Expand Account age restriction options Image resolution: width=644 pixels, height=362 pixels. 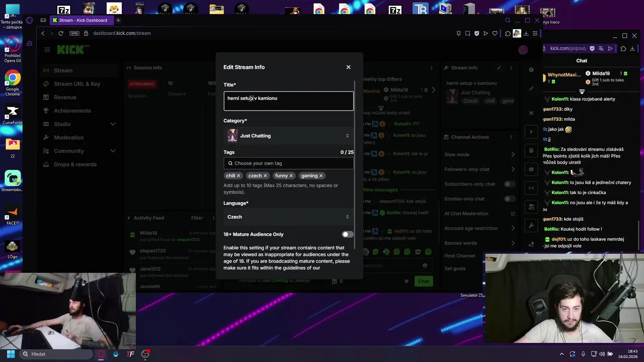coord(513,228)
